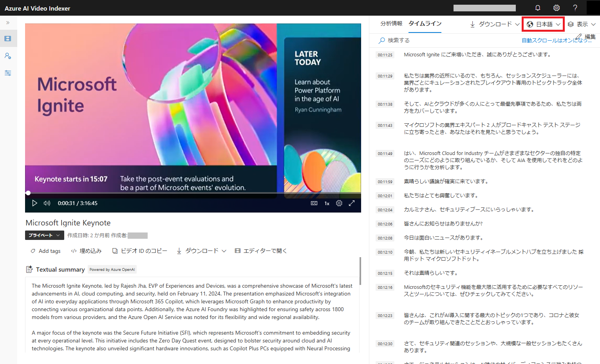Mute the video with the speaker icon
This screenshot has height=364, width=600.
pyautogui.click(x=47, y=203)
